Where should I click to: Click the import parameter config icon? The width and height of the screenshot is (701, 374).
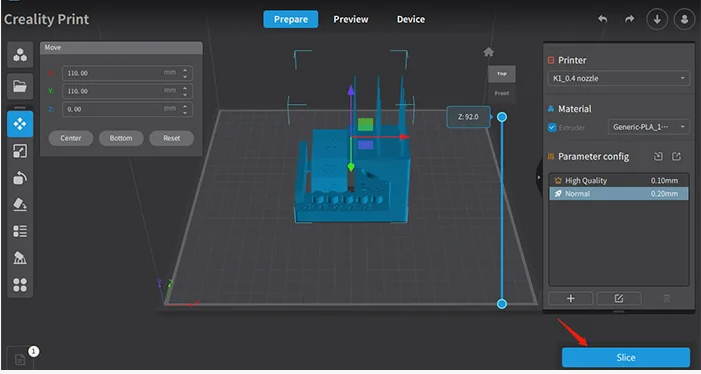[658, 156]
